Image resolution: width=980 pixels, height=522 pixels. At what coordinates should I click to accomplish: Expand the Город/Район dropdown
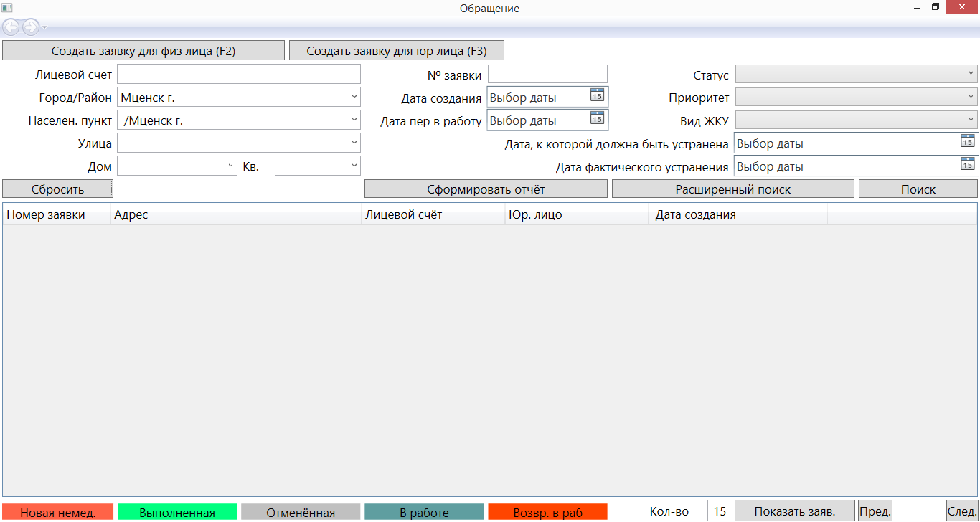tap(354, 97)
